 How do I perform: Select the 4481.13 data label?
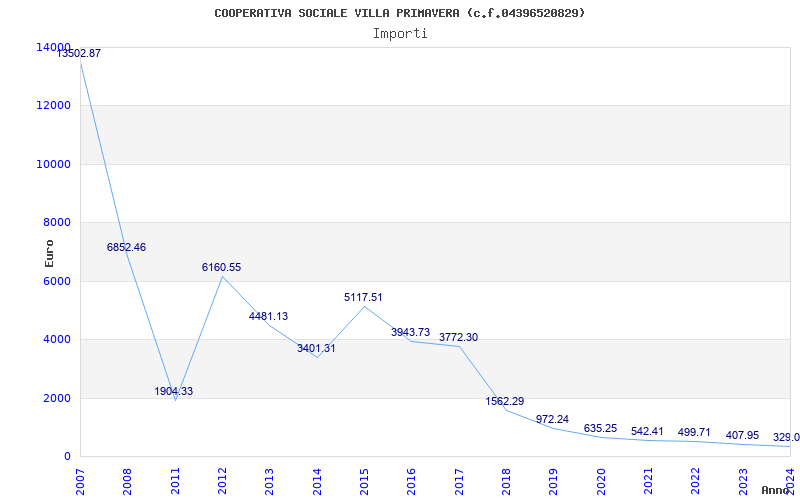268,316
